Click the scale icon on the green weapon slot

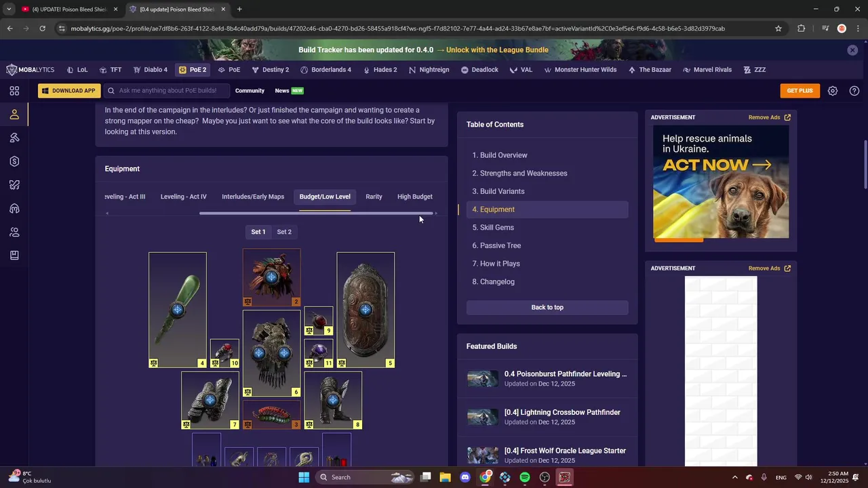(x=154, y=363)
